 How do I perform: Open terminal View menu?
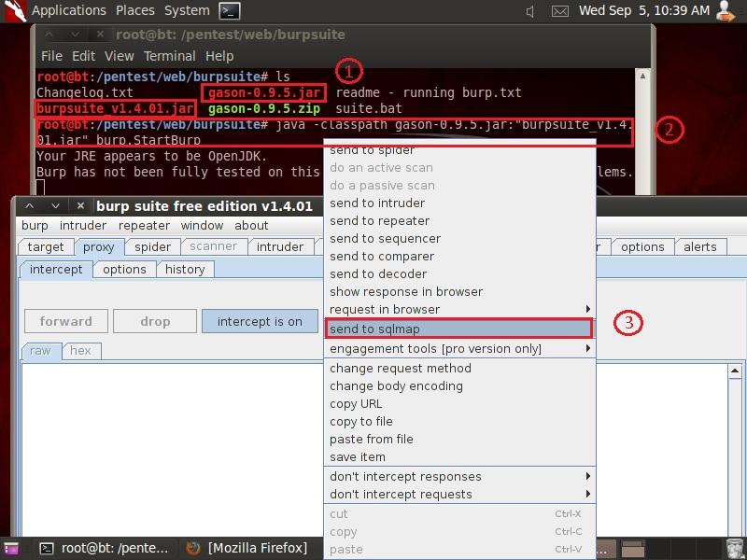point(120,56)
